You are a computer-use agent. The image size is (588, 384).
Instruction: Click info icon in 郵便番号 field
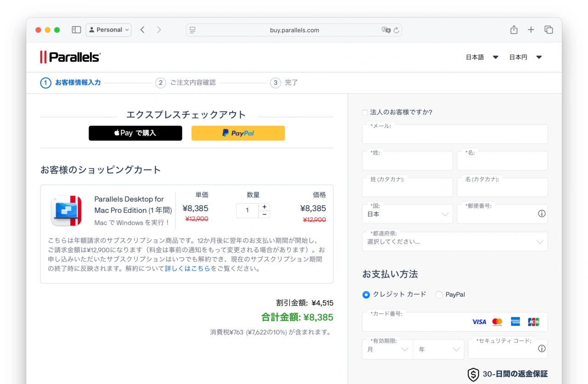pos(542,214)
